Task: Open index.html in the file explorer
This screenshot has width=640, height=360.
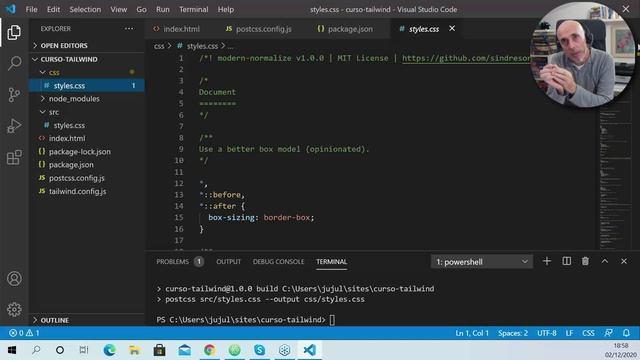Action: pyautogui.click(x=87, y=138)
